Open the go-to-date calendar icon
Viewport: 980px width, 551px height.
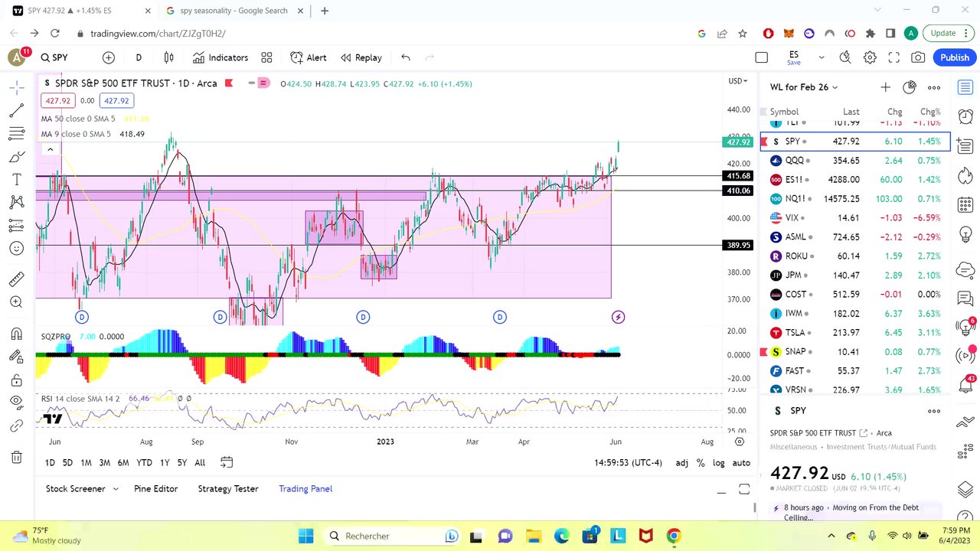227,462
